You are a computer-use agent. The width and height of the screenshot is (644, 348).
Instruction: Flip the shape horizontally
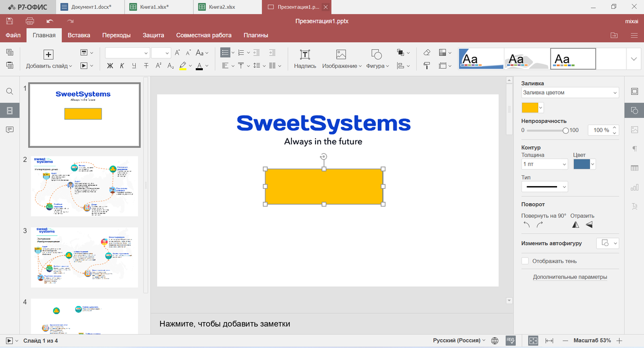click(x=576, y=225)
